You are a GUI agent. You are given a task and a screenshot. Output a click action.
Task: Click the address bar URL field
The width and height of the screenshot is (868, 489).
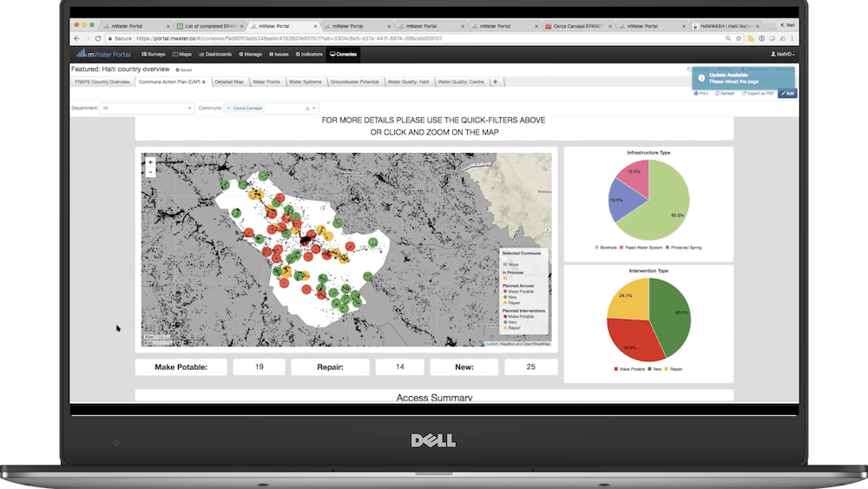click(415, 38)
